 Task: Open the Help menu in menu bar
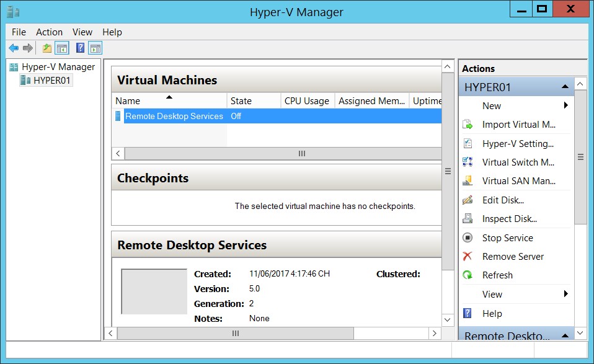click(x=112, y=32)
